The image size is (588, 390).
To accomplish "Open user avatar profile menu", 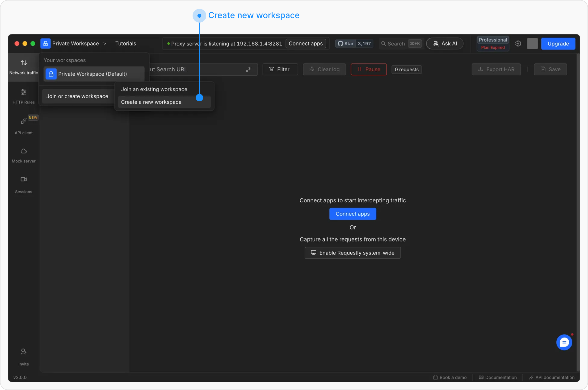I will (532, 43).
